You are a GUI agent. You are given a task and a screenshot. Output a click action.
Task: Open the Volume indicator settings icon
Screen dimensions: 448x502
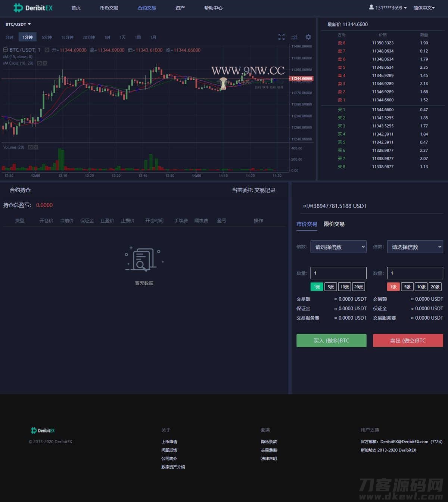(x=30, y=148)
